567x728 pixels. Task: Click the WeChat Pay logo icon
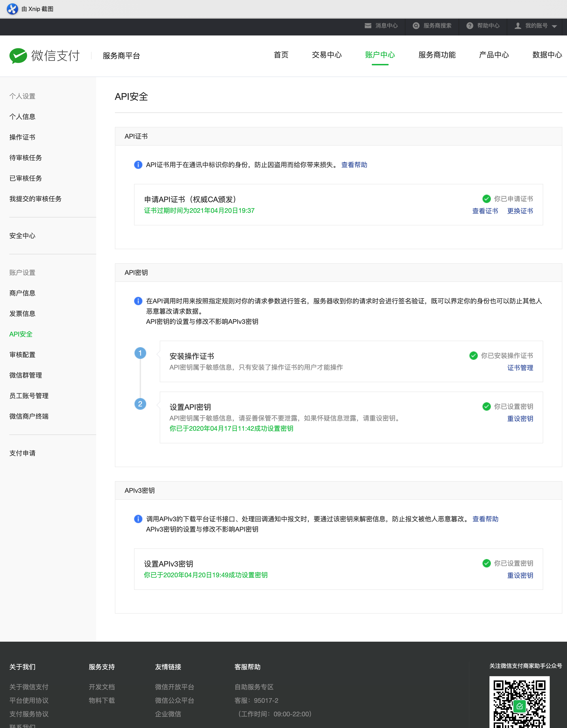point(18,55)
